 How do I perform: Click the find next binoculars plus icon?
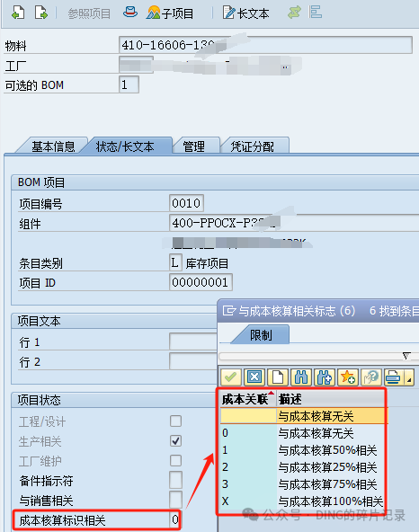tap(325, 377)
